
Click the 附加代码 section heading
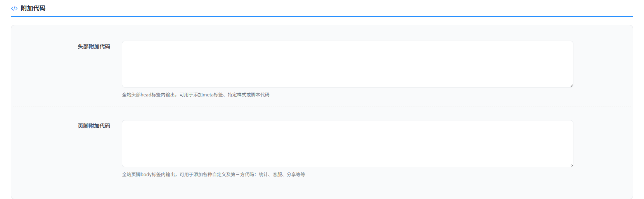(33, 8)
